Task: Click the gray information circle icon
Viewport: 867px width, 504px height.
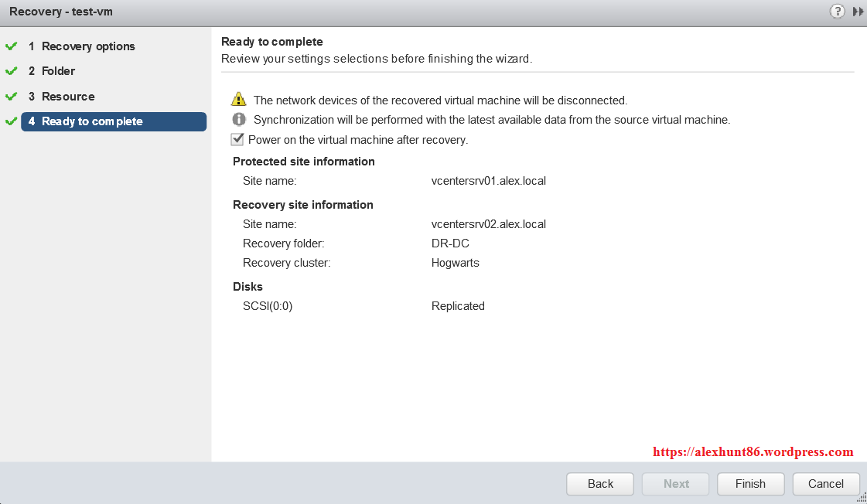Action: point(239,120)
